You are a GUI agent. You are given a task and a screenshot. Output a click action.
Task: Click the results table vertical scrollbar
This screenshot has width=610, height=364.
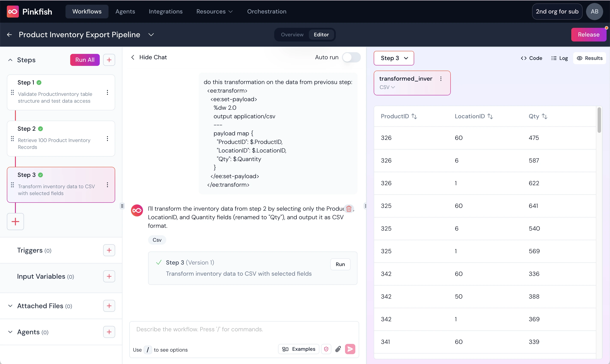click(599, 120)
